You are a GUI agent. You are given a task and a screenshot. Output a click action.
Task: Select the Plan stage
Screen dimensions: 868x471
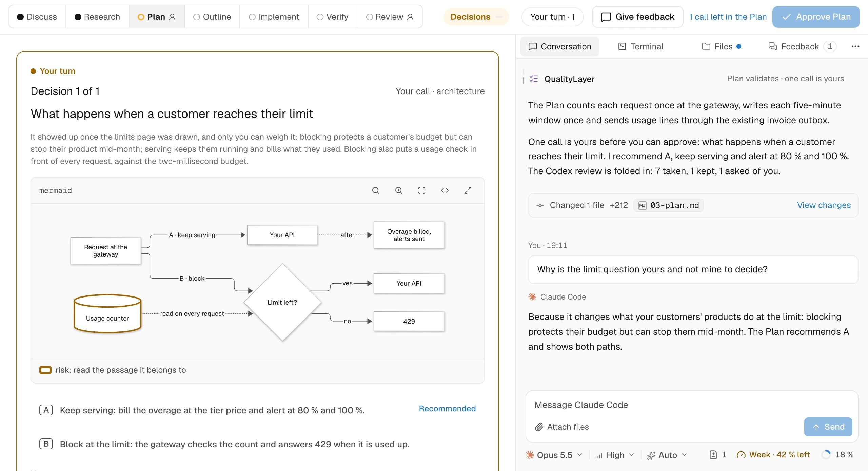(x=157, y=17)
